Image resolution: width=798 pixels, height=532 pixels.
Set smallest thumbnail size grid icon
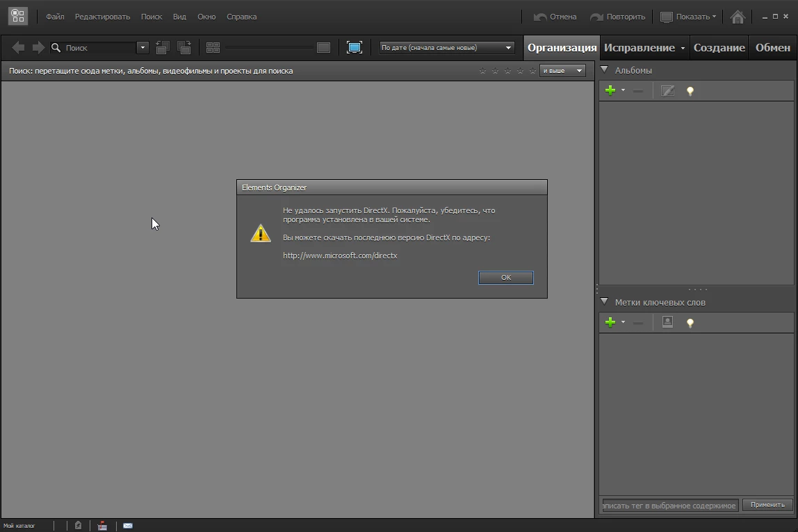[213, 48]
